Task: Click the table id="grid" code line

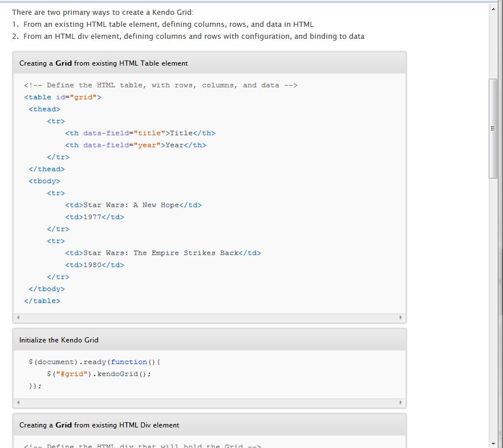Action: click(x=63, y=97)
